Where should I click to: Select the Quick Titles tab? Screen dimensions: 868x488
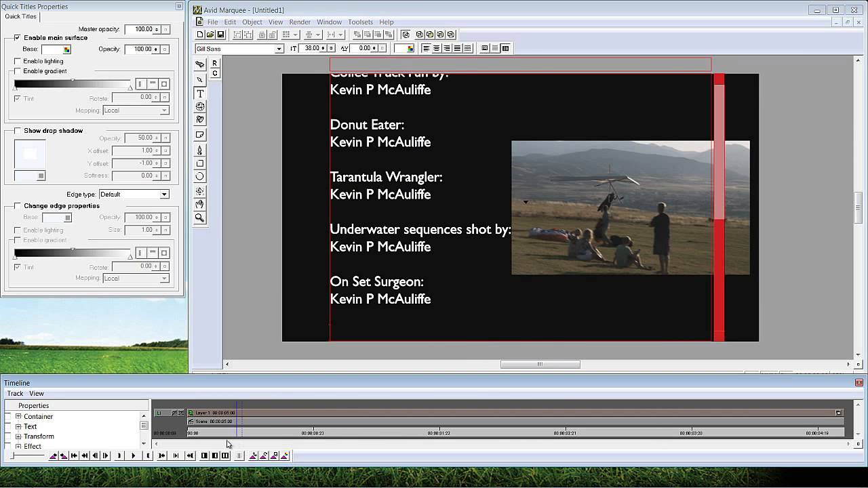(x=20, y=16)
